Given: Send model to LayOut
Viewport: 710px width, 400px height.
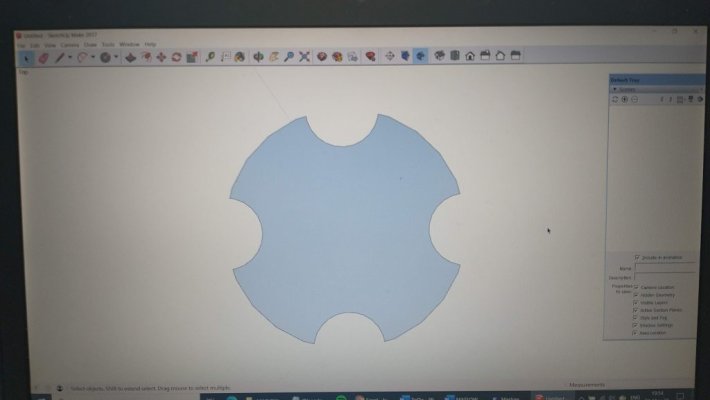Looking at the screenshot, I should coord(352,57).
